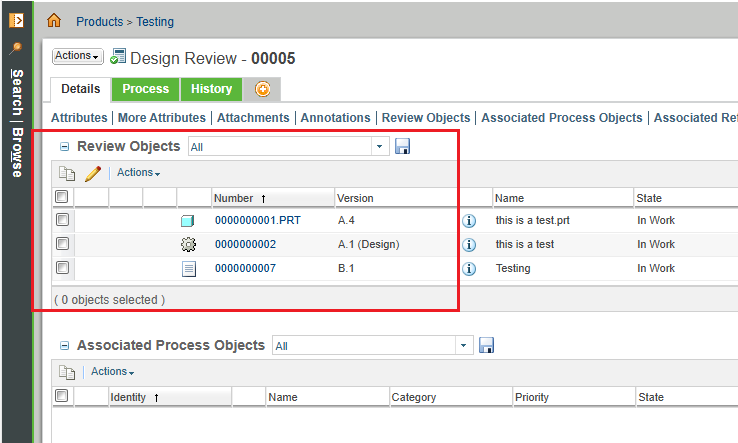Collapse the Associated Process Objects section
This screenshot has width=738, height=443.
tap(65, 346)
